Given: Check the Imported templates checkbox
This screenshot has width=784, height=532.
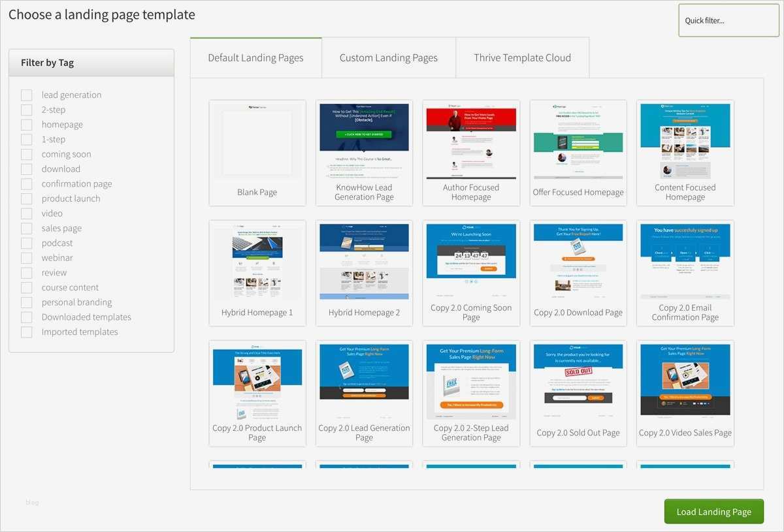Looking at the screenshot, I should (26, 332).
